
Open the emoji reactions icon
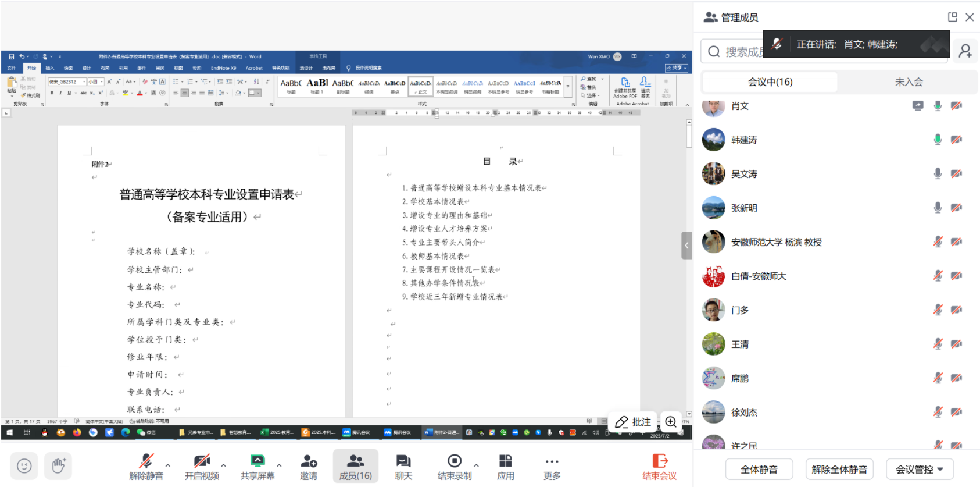(24, 465)
